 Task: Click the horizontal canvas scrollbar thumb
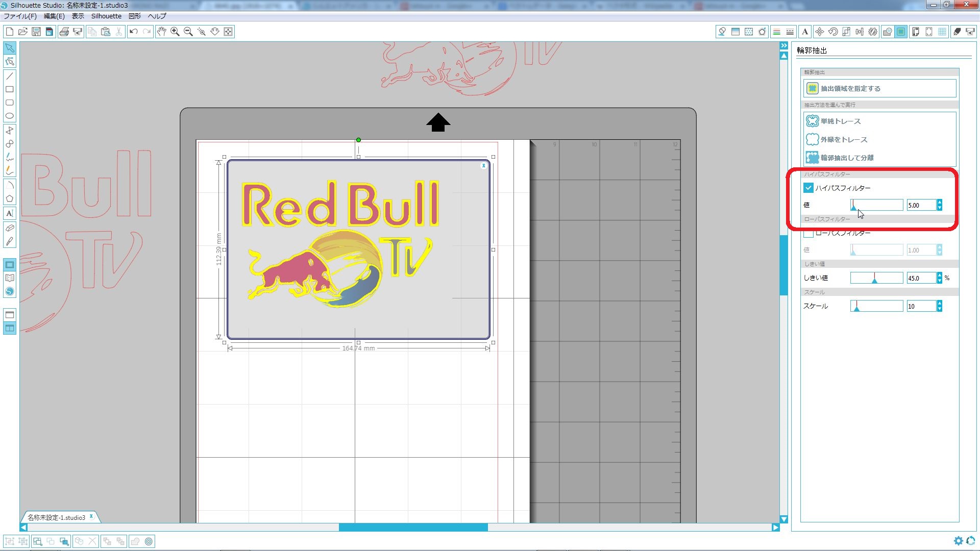pos(413,528)
